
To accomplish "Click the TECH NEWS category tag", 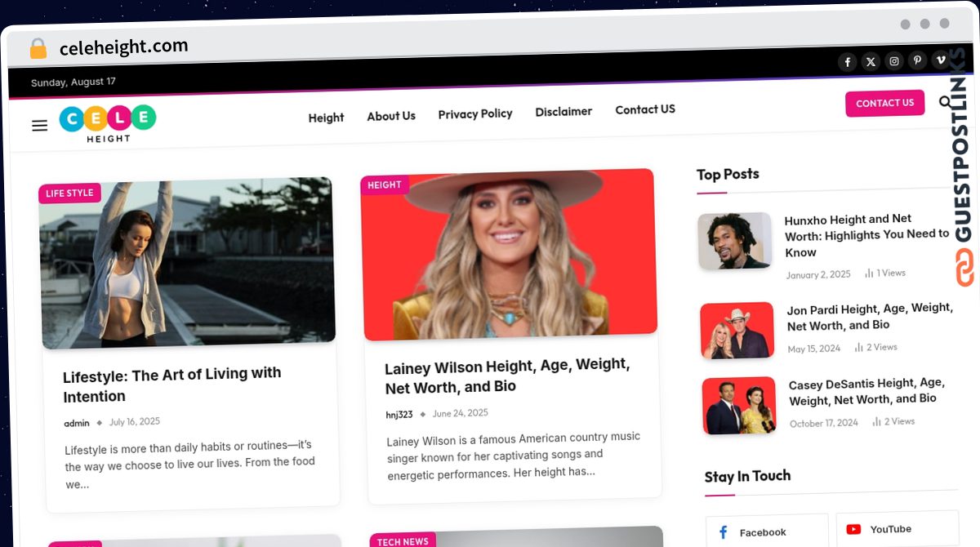I will click(403, 540).
